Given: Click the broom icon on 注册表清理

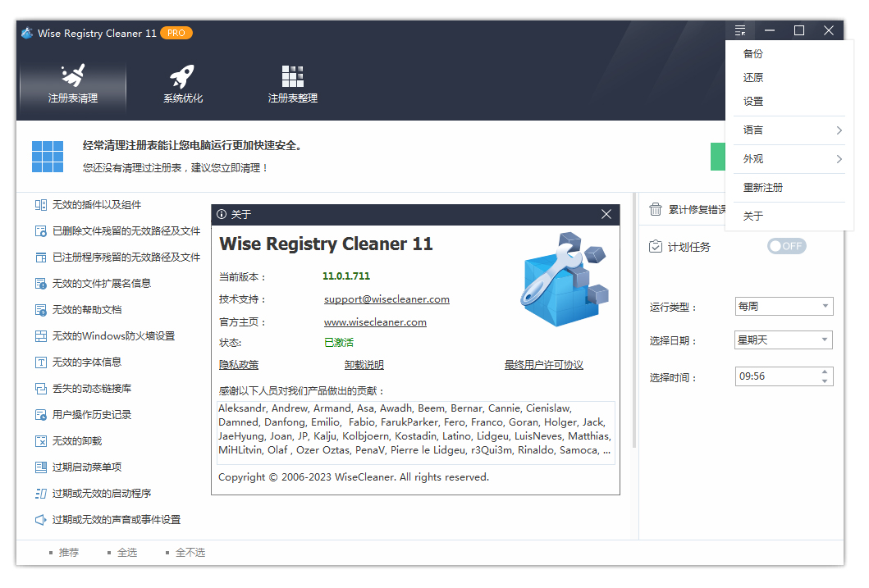Looking at the screenshot, I should (72, 75).
